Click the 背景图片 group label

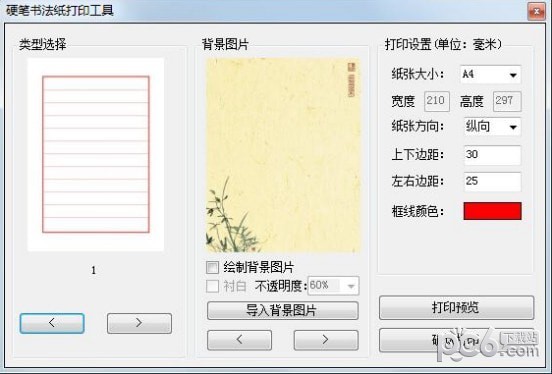(225, 45)
